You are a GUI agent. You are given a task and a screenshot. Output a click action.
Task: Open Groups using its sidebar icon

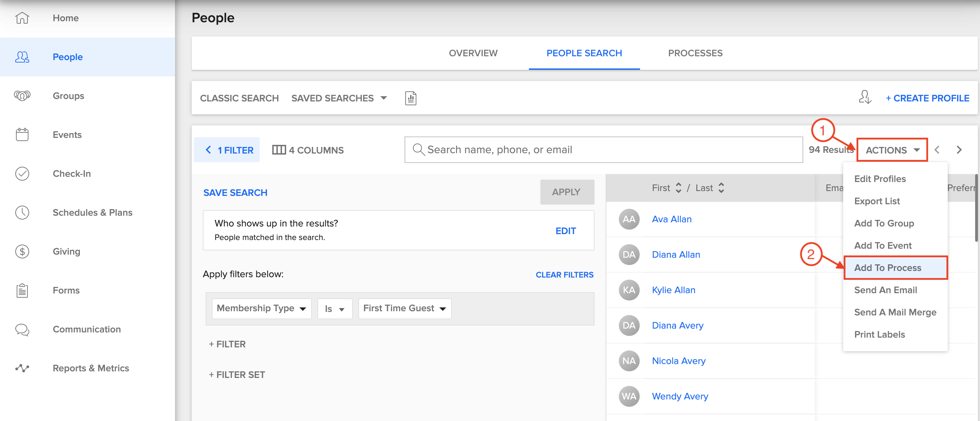click(x=22, y=96)
